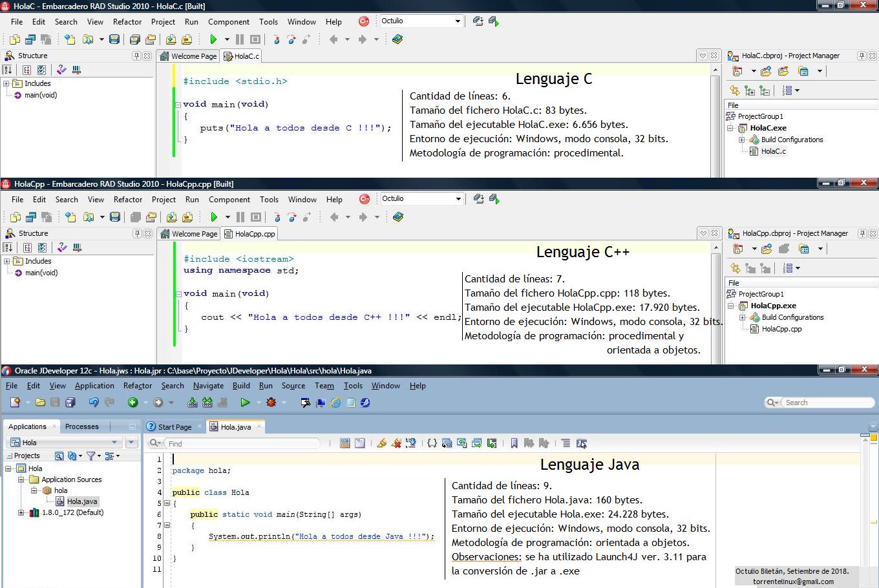
Task: Click the Undo icon in JDeveloper toolbar
Action: point(93,403)
